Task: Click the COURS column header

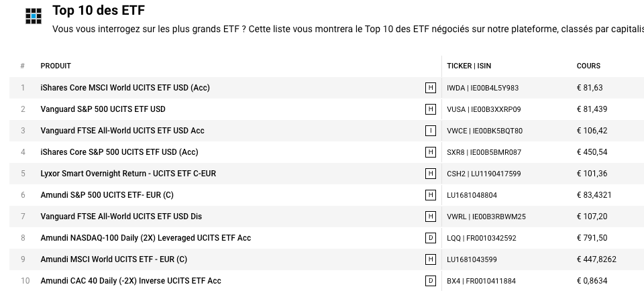Action: coord(588,66)
